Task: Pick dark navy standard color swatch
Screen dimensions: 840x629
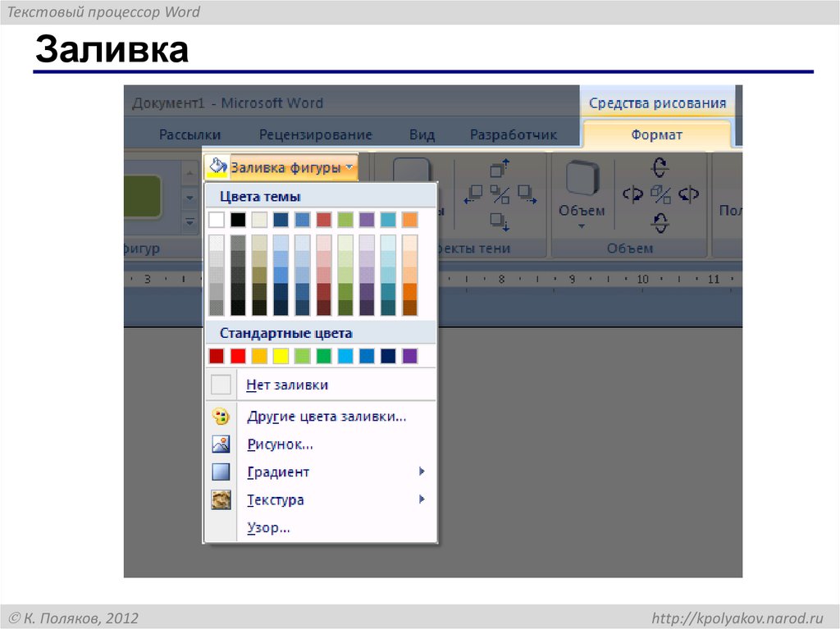Action: pyautogui.click(x=388, y=356)
